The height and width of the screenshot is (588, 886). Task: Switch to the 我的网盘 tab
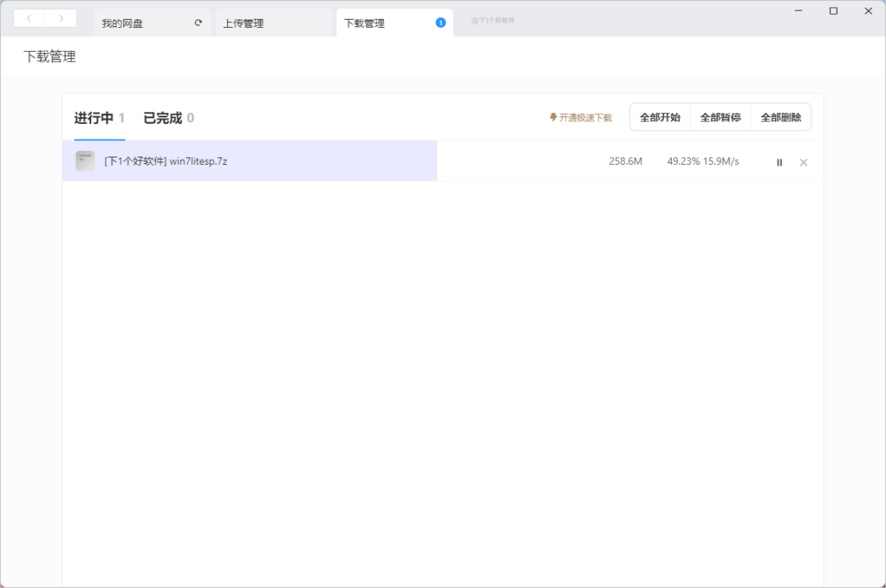123,23
